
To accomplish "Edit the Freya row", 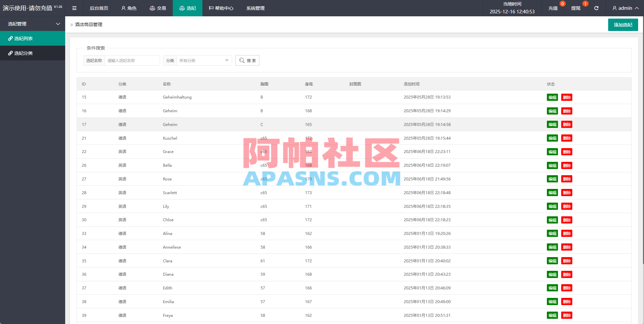I will coord(552,316).
